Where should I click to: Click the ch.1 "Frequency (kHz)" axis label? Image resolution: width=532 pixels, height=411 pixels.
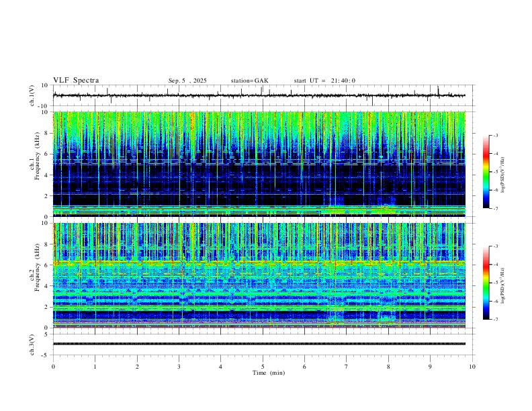(37, 156)
